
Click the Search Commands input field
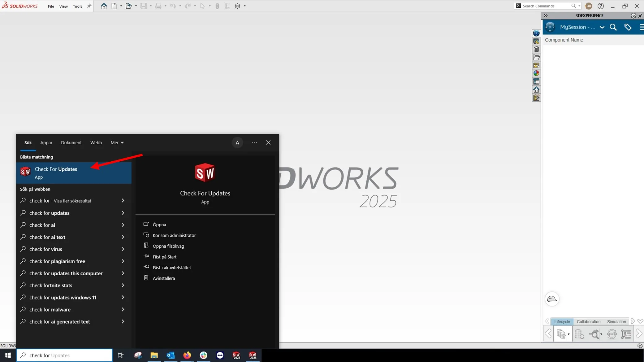(x=546, y=6)
